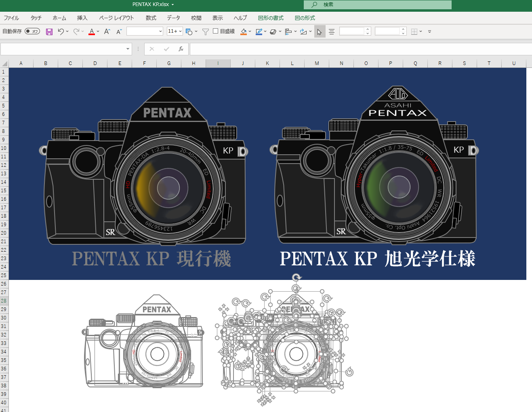Image resolution: width=532 pixels, height=412 pixels.
Task: Open the Undo history dropdown arrow
Action: pyautogui.click(x=67, y=32)
